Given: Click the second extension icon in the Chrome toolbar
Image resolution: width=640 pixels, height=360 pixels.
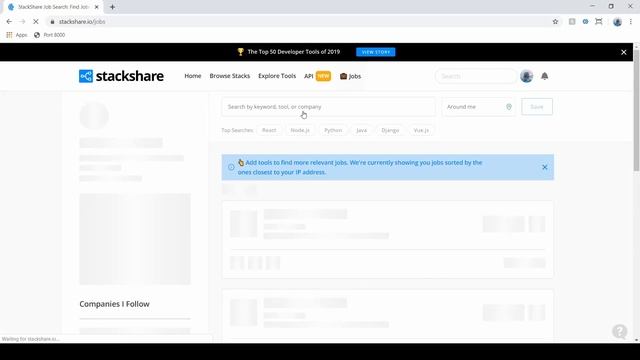Looking at the screenshot, I should click(585, 22).
